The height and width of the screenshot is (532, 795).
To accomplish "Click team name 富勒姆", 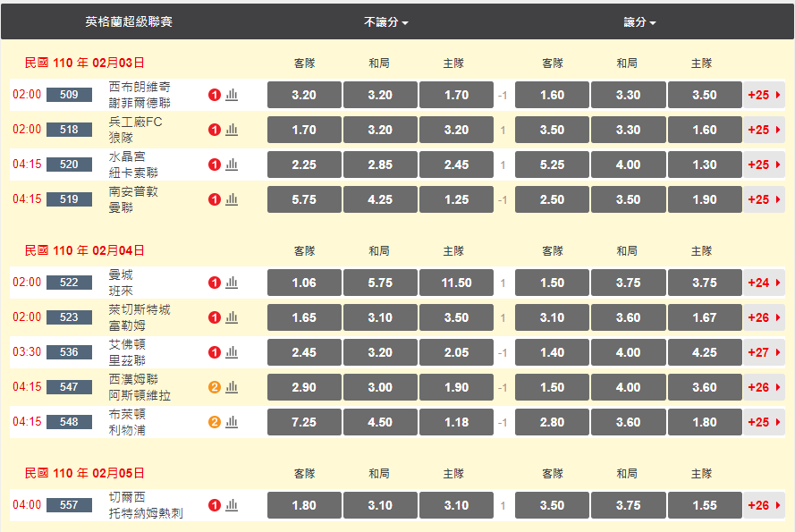I will point(127,325).
